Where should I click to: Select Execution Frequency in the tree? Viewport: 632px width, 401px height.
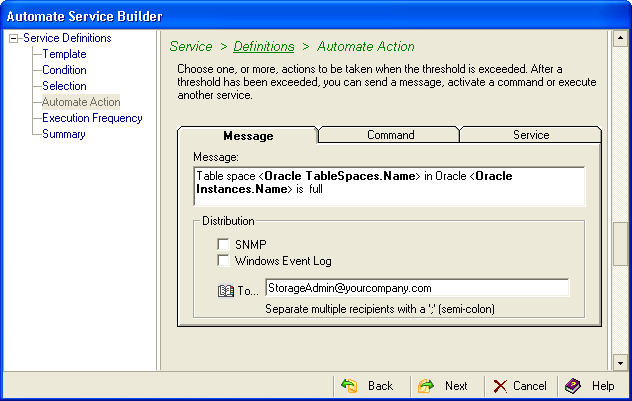click(x=92, y=118)
